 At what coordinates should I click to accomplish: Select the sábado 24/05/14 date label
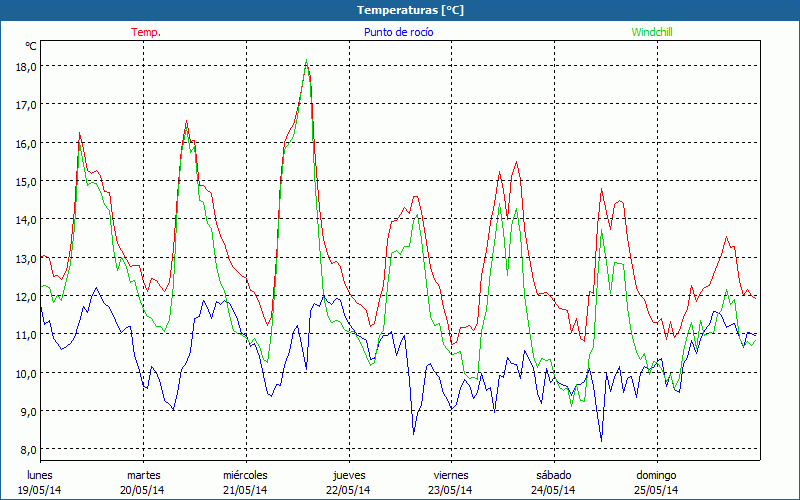coord(553,482)
